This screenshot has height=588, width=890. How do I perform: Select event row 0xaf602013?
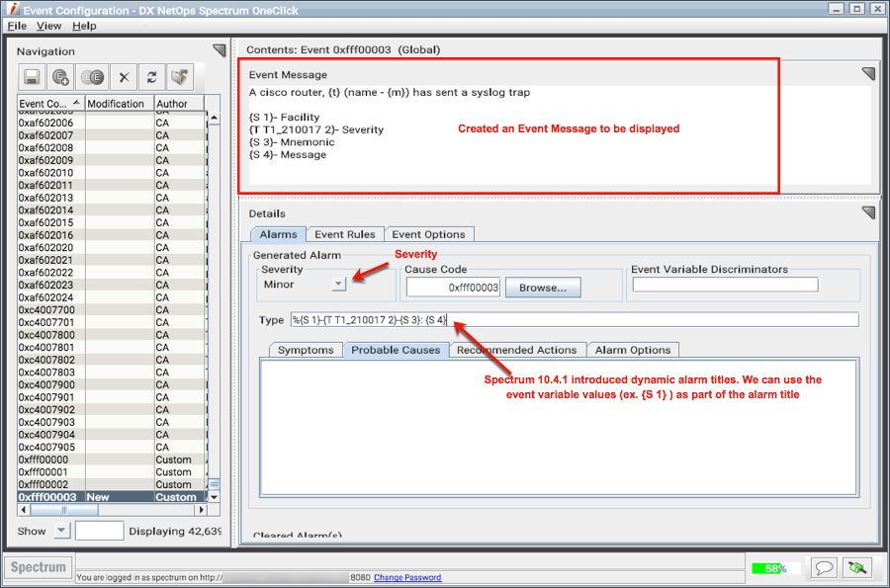tap(111, 198)
